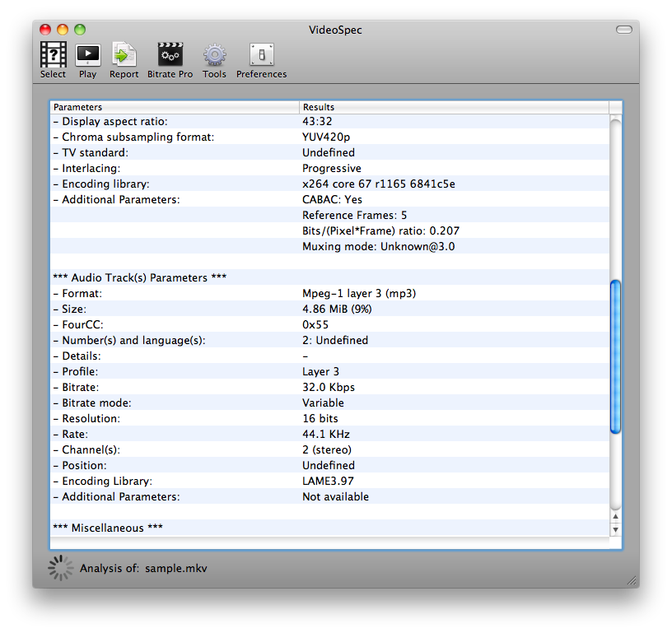The width and height of the screenshot is (672, 633).
Task: Click the Analysis of sample.mkv status text
Action: 143,568
